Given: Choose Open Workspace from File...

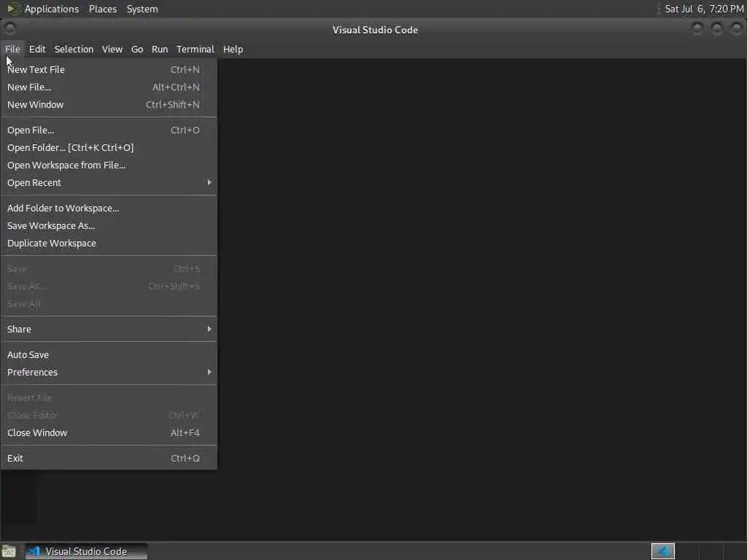Looking at the screenshot, I should [109, 166].
